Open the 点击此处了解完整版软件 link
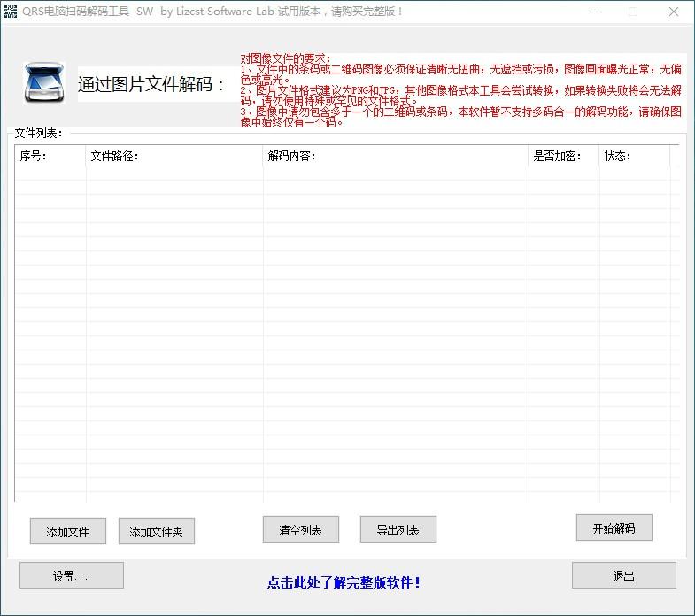 coord(344,582)
